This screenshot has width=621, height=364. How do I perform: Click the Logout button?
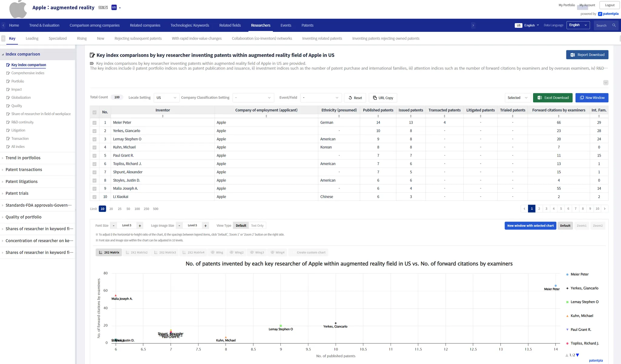coord(609,5)
